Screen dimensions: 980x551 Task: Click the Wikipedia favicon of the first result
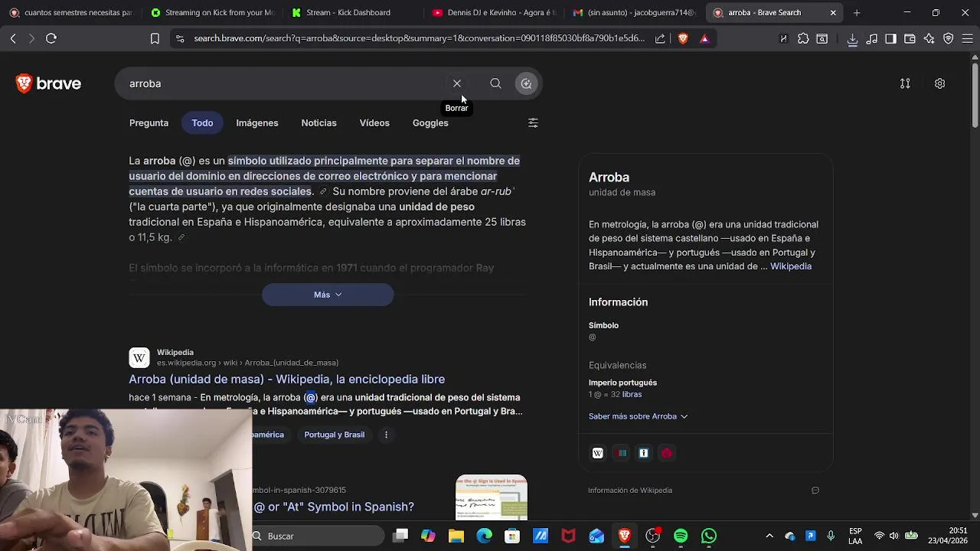tap(139, 357)
